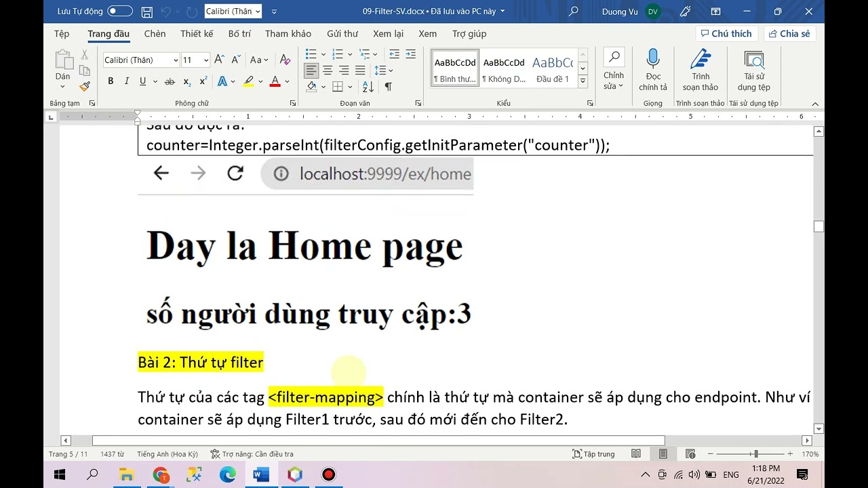
Task: Select the Bình thường style
Action: (455, 68)
